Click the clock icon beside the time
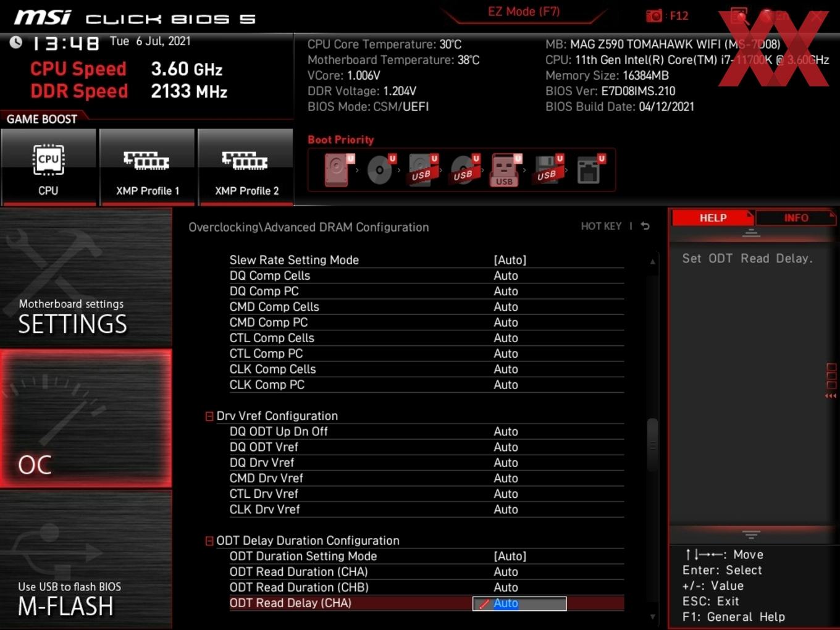This screenshot has width=840, height=630. (16, 42)
